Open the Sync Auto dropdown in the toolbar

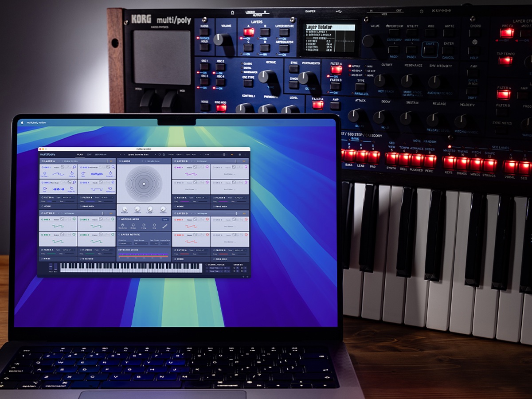click(x=194, y=154)
